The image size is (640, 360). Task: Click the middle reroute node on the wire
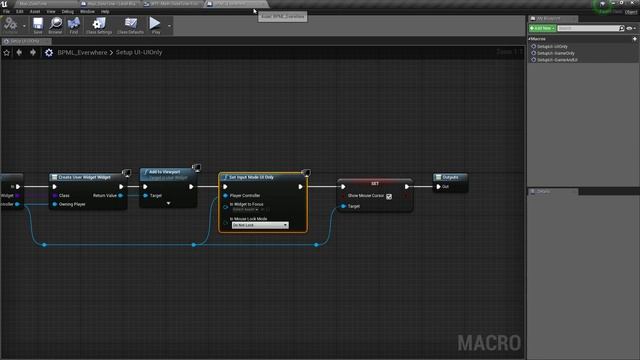click(x=194, y=245)
